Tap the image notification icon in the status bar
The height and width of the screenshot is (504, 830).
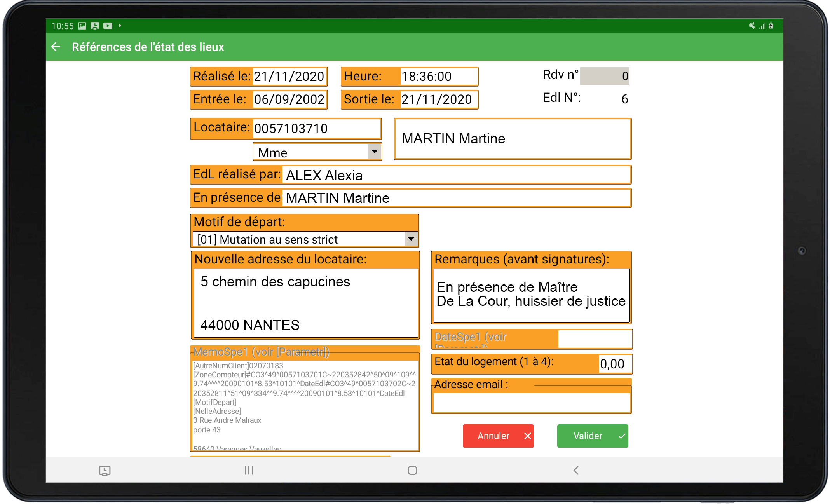pyautogui.click(x=82, y=26)
